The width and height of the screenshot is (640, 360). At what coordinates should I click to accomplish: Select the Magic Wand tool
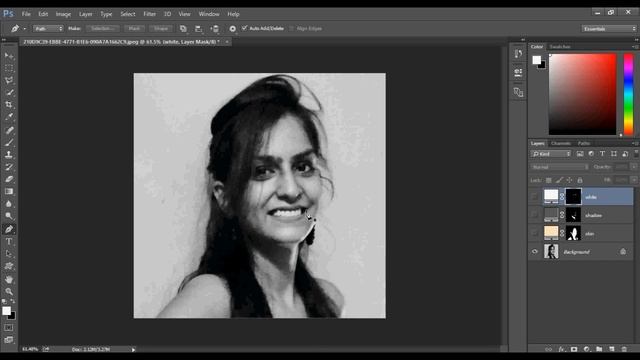coord(9,92)
